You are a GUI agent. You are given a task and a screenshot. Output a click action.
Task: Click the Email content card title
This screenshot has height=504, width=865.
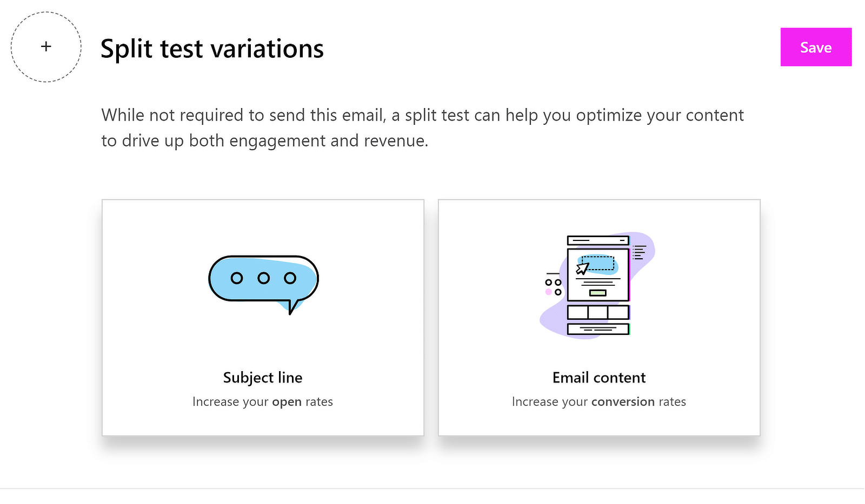[x=598, y=378]
